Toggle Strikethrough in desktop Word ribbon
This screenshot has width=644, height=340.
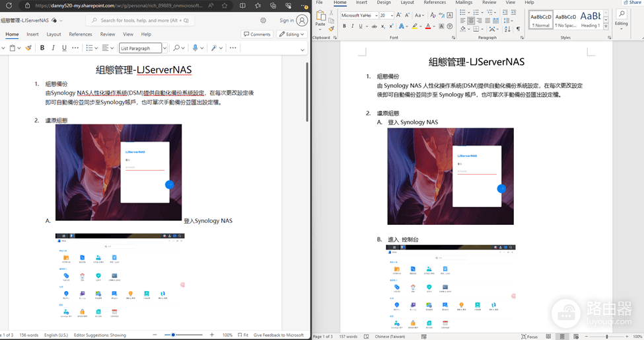point(374,26)
